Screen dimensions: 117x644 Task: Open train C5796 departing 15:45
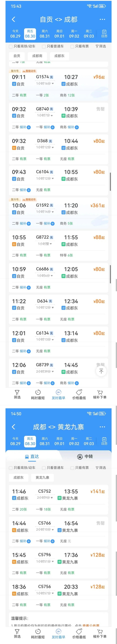coord(58,564)
